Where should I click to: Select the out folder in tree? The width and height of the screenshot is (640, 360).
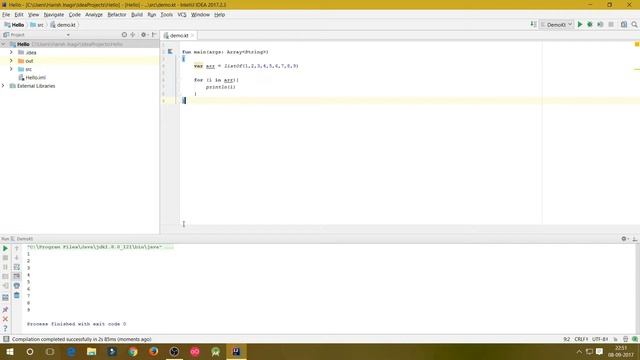pyautogui.click(x=26, y=61)
